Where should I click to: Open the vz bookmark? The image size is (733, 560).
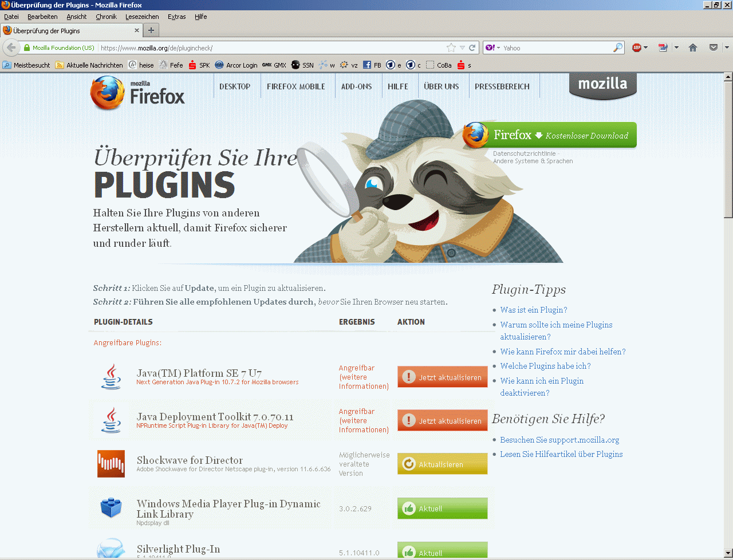pos(349,65)
